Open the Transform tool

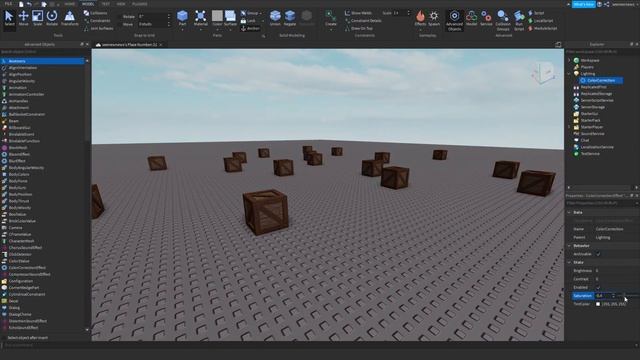70,18
